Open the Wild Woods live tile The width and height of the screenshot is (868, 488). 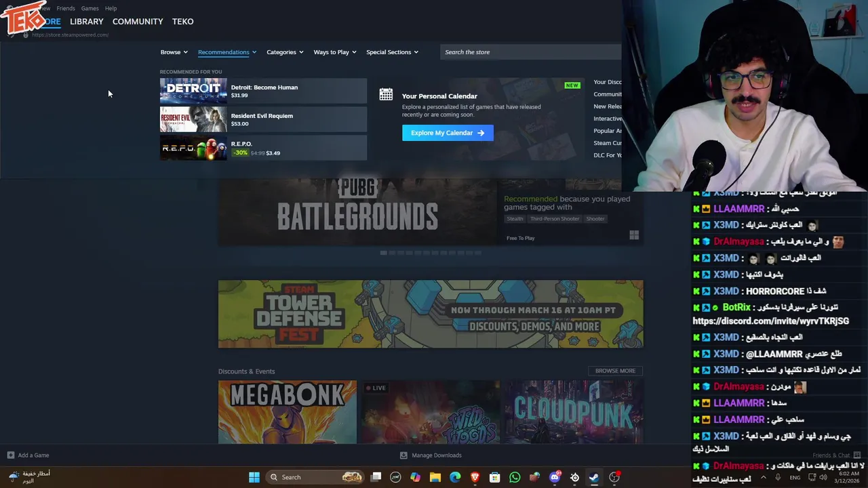pyautogui.click(x=431, y=412)
